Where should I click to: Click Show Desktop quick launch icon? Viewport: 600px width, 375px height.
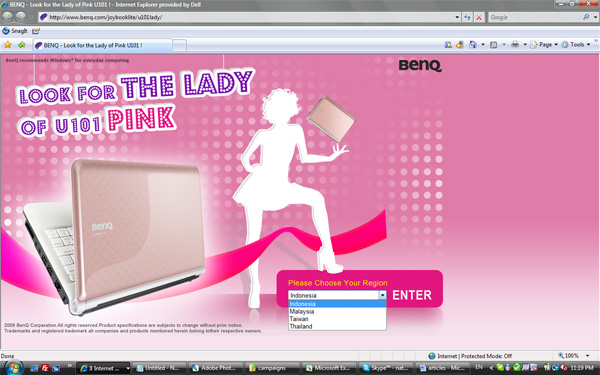click(34, 368)
